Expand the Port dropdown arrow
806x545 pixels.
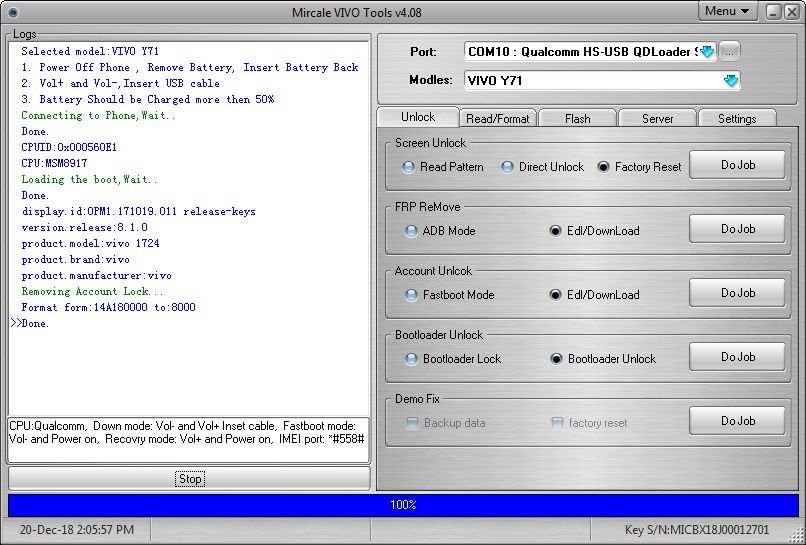[x=707, y=51]
